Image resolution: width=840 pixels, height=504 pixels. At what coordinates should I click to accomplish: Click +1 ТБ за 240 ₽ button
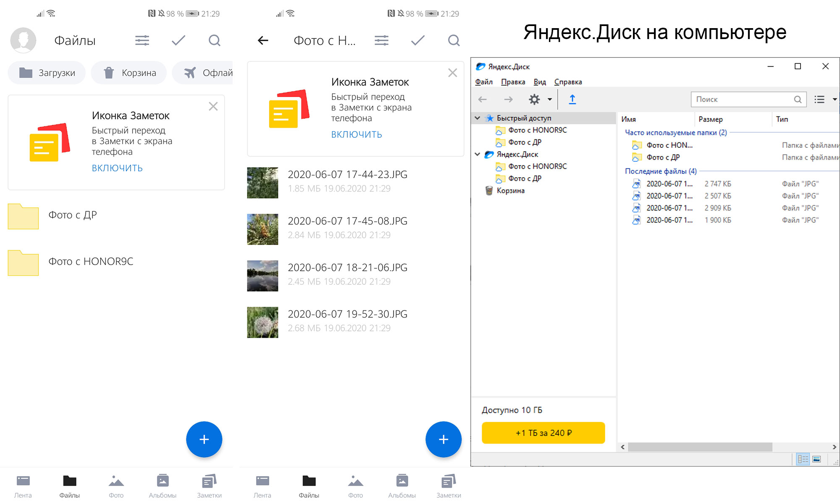[x=543, y=433]
